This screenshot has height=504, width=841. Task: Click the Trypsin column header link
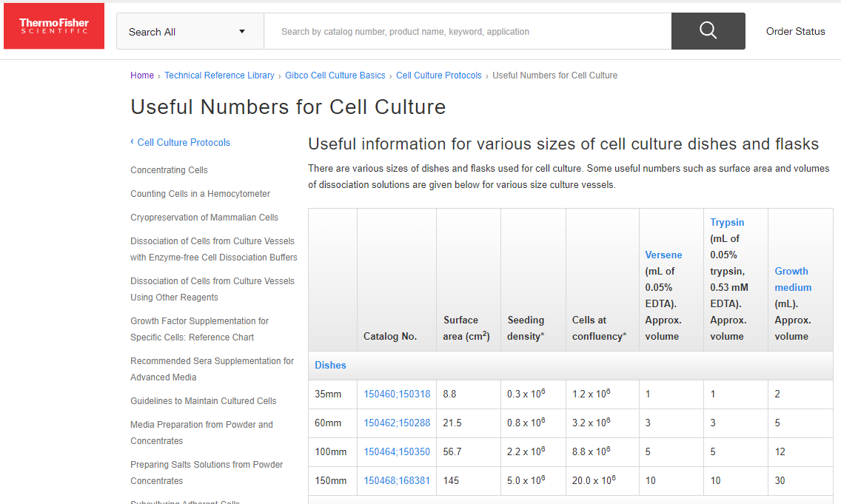point(727,222)
